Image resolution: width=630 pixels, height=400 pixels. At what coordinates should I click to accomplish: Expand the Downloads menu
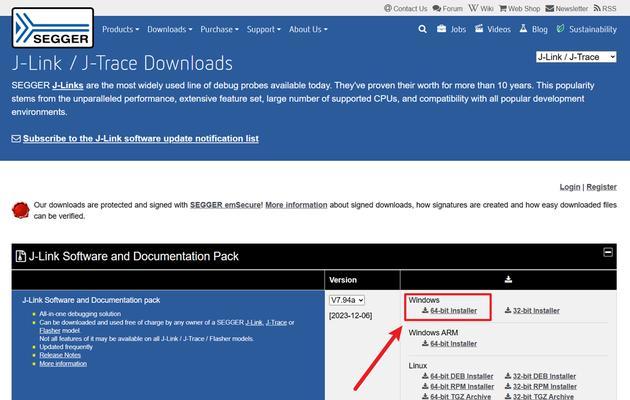coord(170,29)
